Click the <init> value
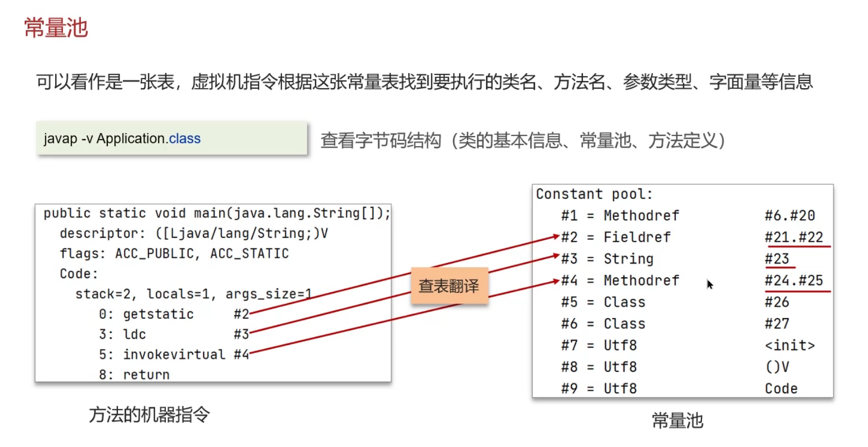 coord(790,345)
